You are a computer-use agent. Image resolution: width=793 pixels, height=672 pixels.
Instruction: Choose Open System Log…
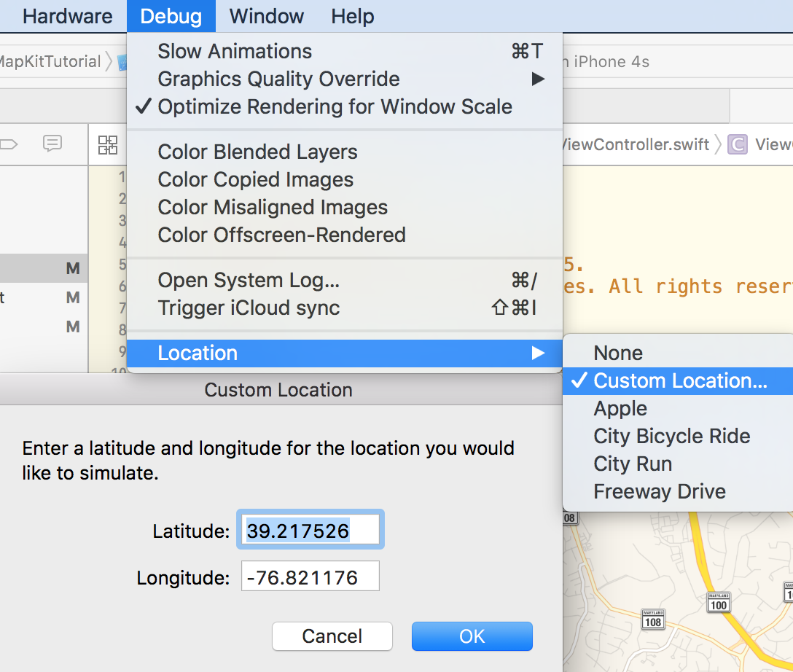345,280
